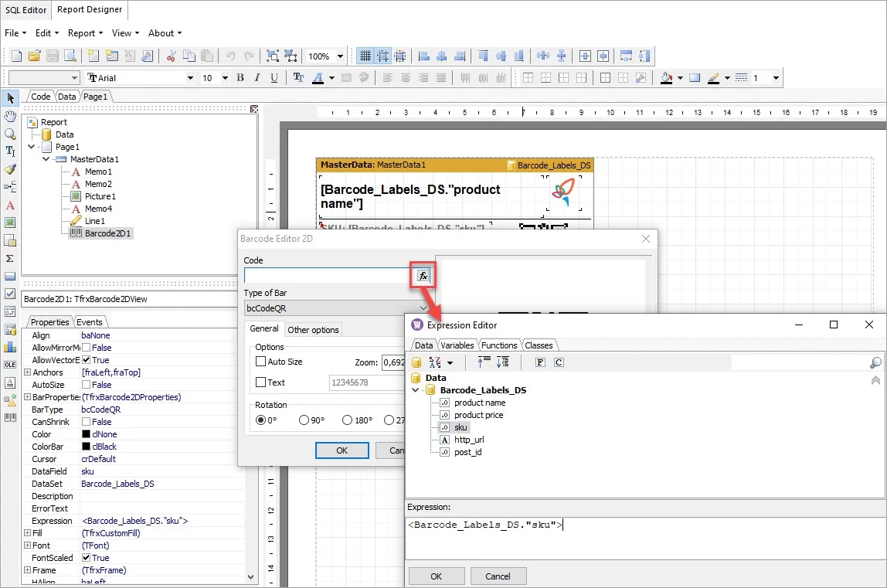Click the fill color paint bucket
The width and height of the screenshot is (887, 588).
click(x=666, y=78)
